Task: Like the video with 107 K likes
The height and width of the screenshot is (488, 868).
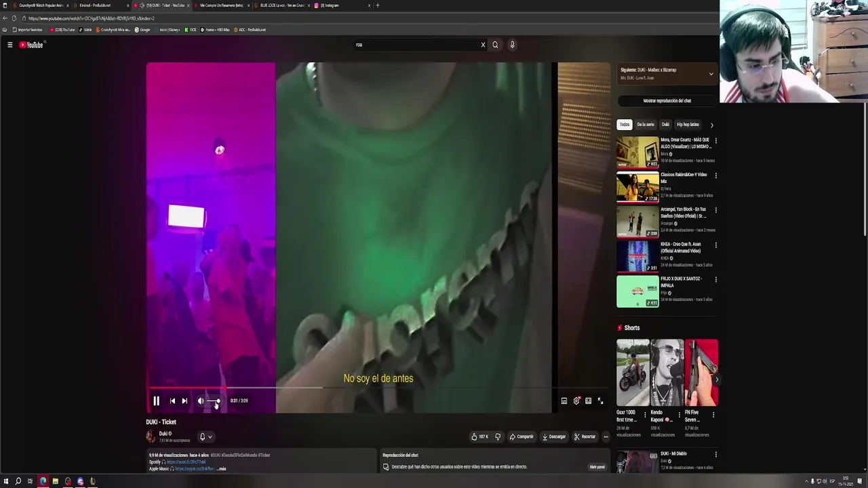Action: pos(479,436)
